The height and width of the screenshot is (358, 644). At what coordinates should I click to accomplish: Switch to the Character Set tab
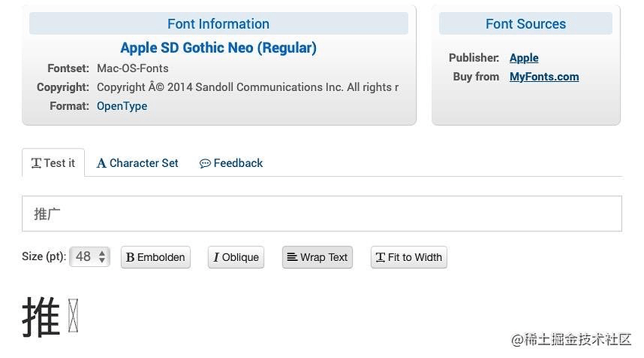[137, 163]
